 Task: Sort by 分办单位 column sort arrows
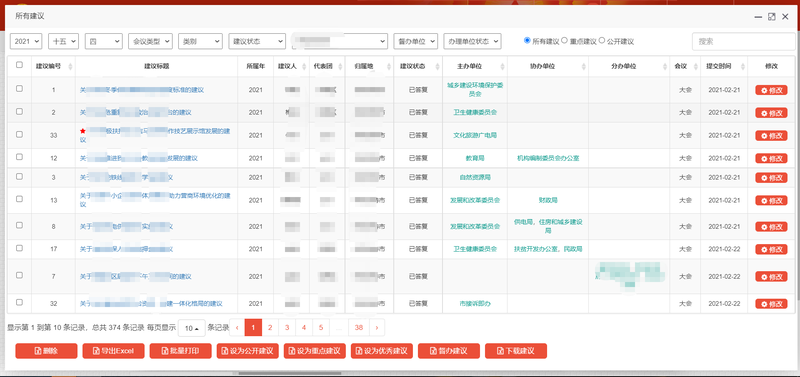coord(665,66)
